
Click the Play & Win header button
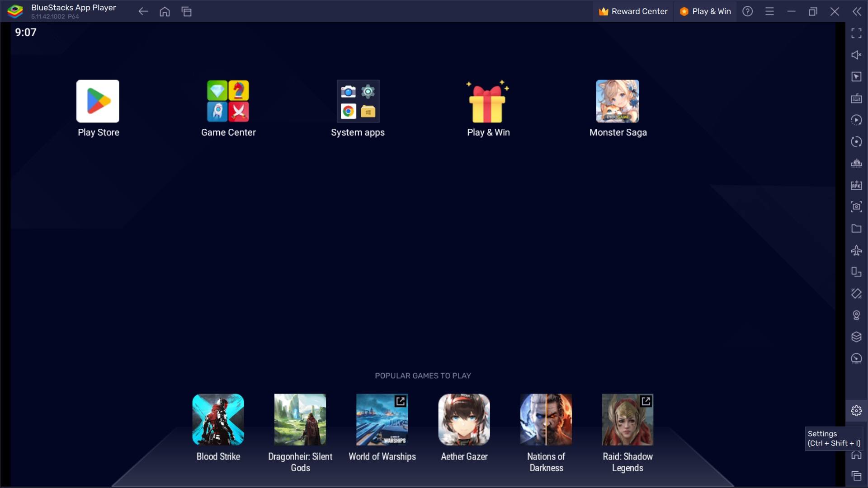[x=705, y=11]
